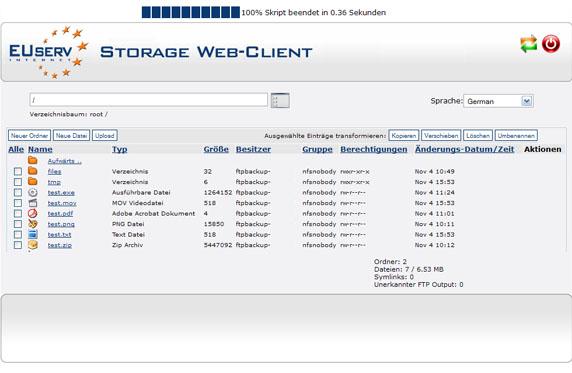Click the Löschen button
Image resolution: width=572 pixels, height=373 pixels.
pyautogui.click(x=478, y=135)
